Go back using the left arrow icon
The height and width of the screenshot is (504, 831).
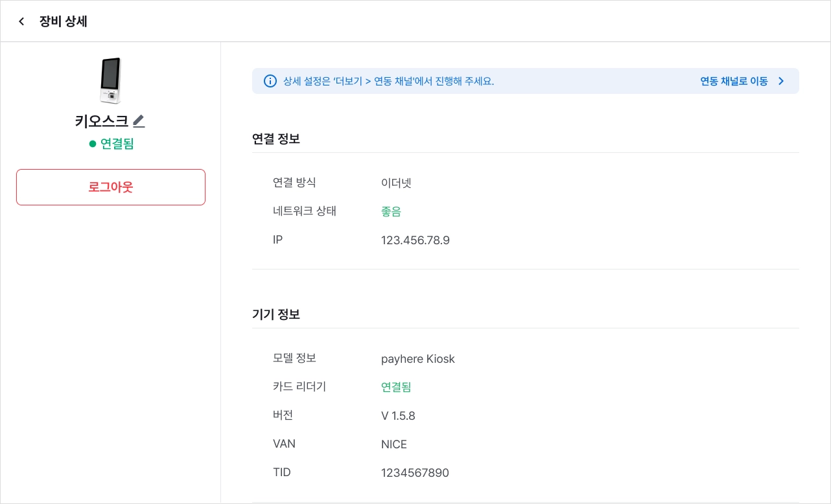coord(21,21)
